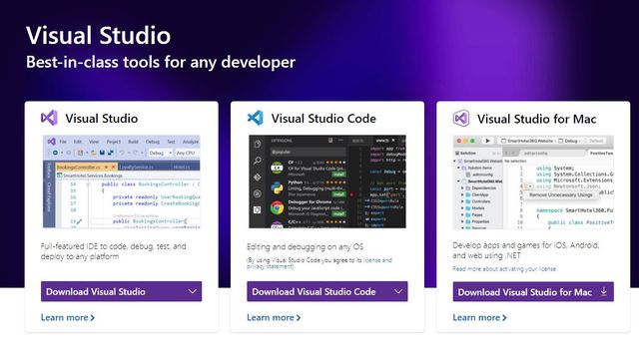Expand the Download Visual Studio dropdown arrow

coord(193,291)
